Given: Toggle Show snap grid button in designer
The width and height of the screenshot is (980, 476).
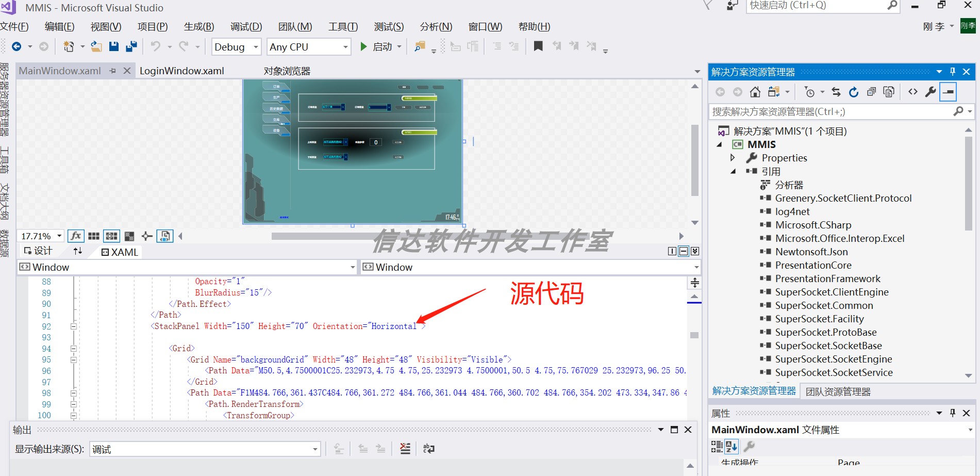Looking at the screenshot, I should 93,236.
